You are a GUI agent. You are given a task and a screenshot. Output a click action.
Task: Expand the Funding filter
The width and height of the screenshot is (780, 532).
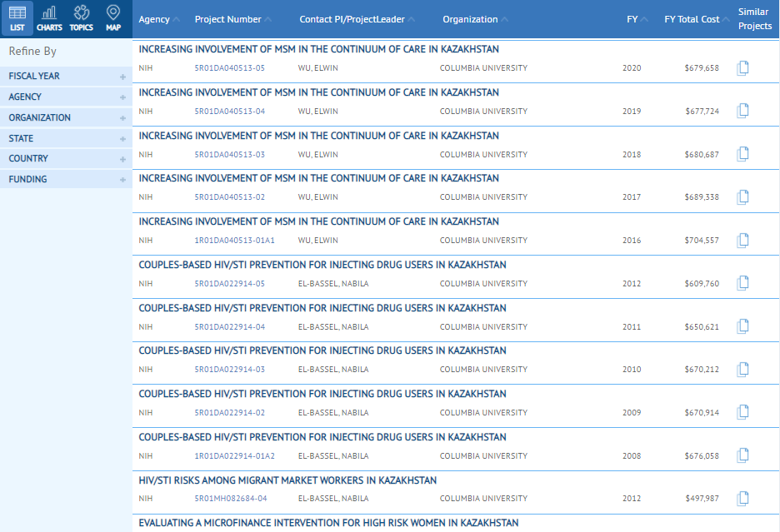(x=66, y=179)
